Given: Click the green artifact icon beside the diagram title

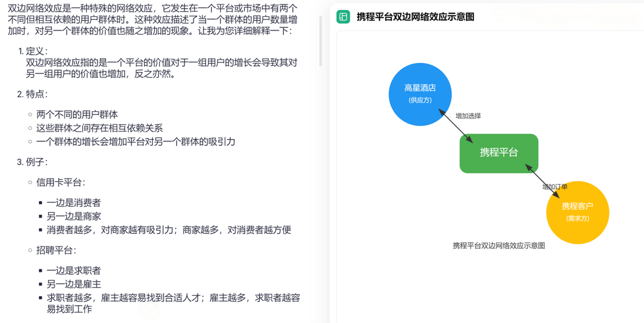Looking at the screenshot, I should pos(343,17).
